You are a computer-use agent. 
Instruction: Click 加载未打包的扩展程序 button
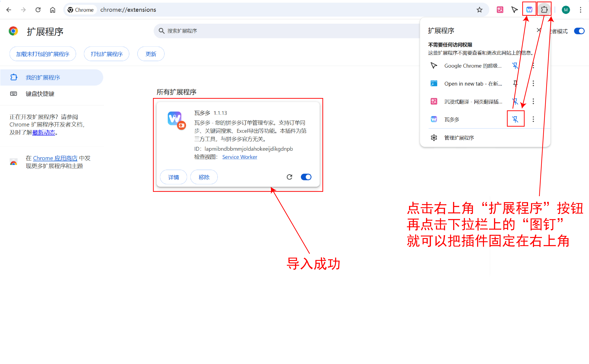click(43, 54)
